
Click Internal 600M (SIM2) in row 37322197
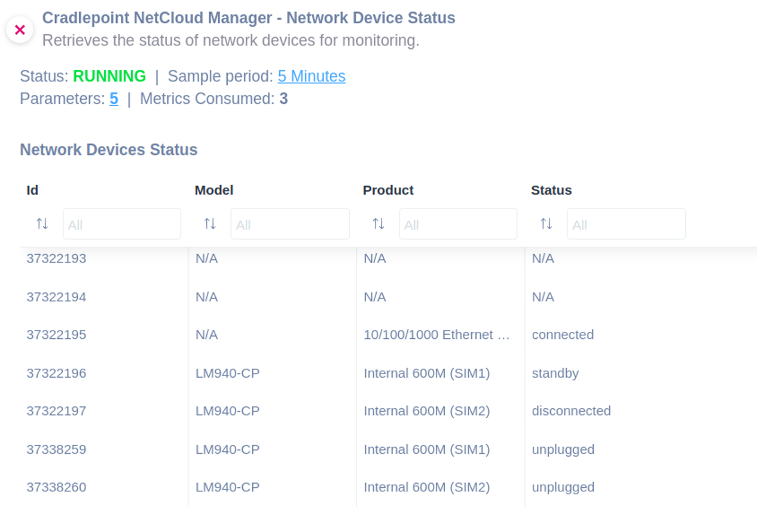[x=427, y=411]
